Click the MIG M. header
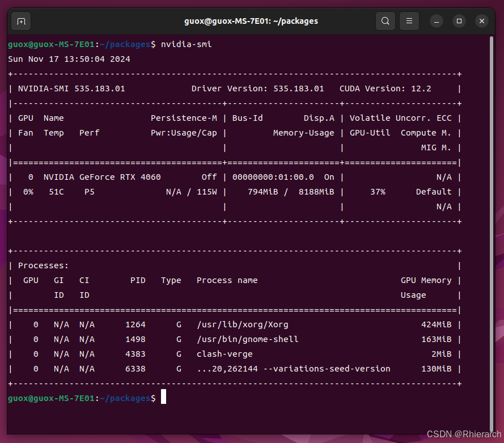Image resolution: width=504 pixels, height=443 pixels. click(436, 148)
